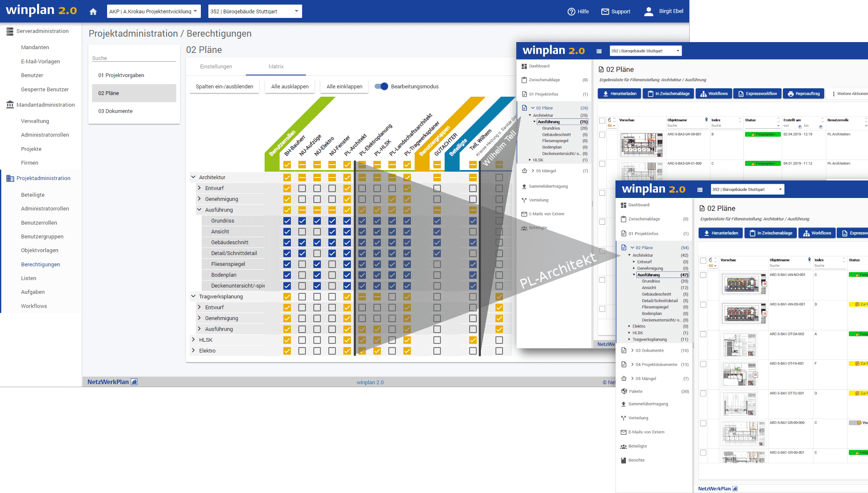Click the "Index" column header in middle window
The height and width of the screenshot is (493, 868).
716,120
